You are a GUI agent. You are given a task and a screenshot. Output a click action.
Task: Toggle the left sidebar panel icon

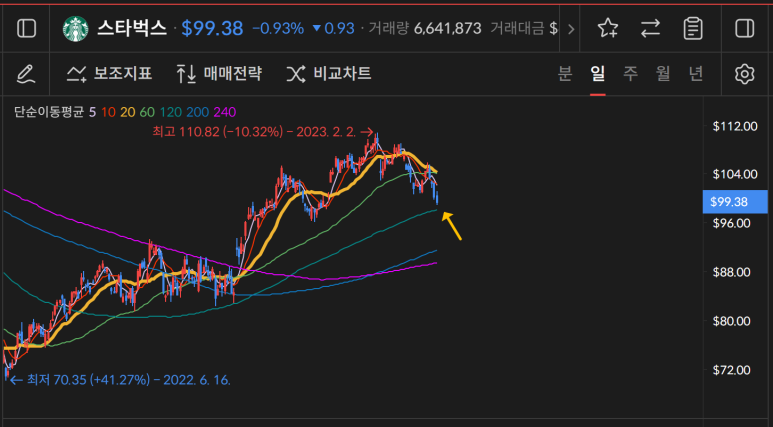(x=26, y=29)
